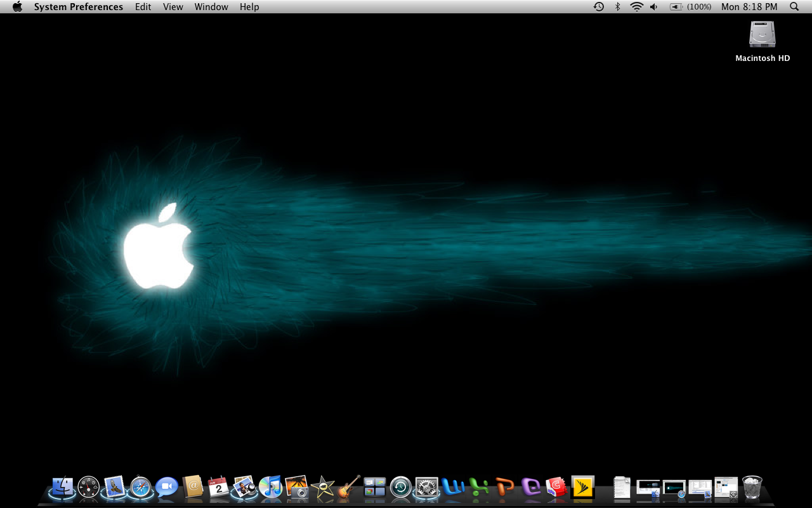Open the red C app in Dock
Screen dimensions: 812x508
click(556, 487)
